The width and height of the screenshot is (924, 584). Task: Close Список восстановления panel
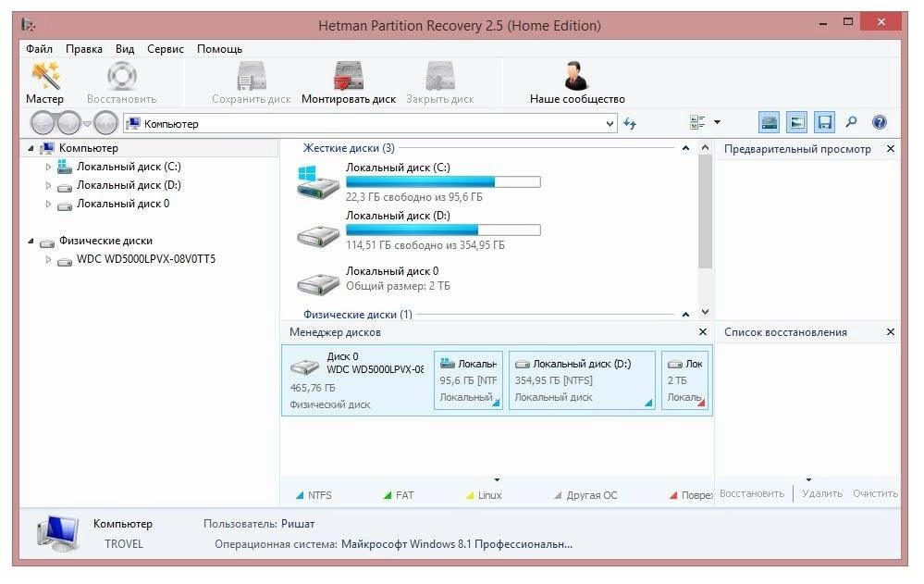click(x=891, y=332)
